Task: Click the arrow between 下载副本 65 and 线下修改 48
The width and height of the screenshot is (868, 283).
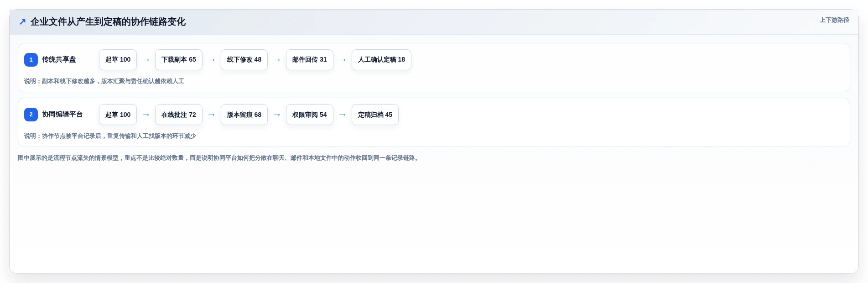Action: click(x=212, y=60)
